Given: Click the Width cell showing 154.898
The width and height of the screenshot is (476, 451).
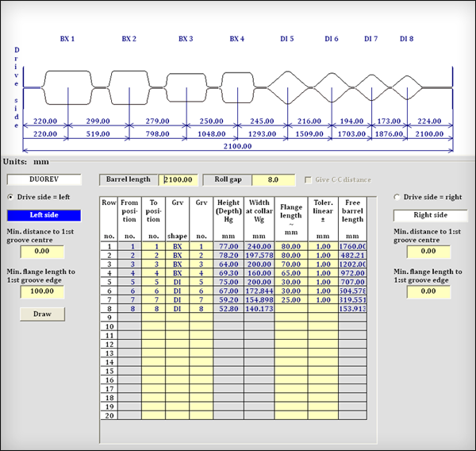Looking at the screenshot, I should click(x=259, y=300).
